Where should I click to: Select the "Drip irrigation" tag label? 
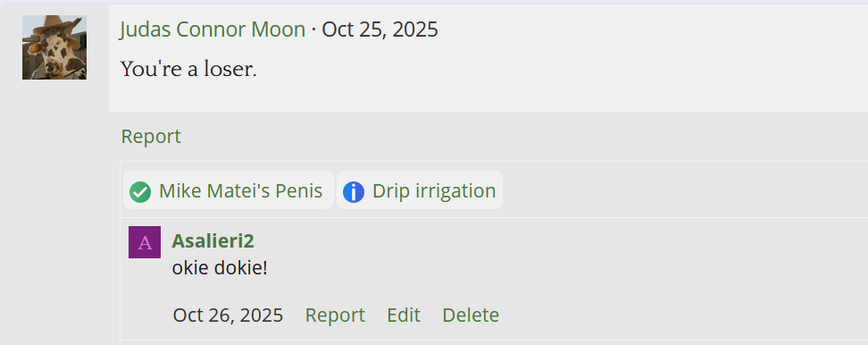point(434,191)
